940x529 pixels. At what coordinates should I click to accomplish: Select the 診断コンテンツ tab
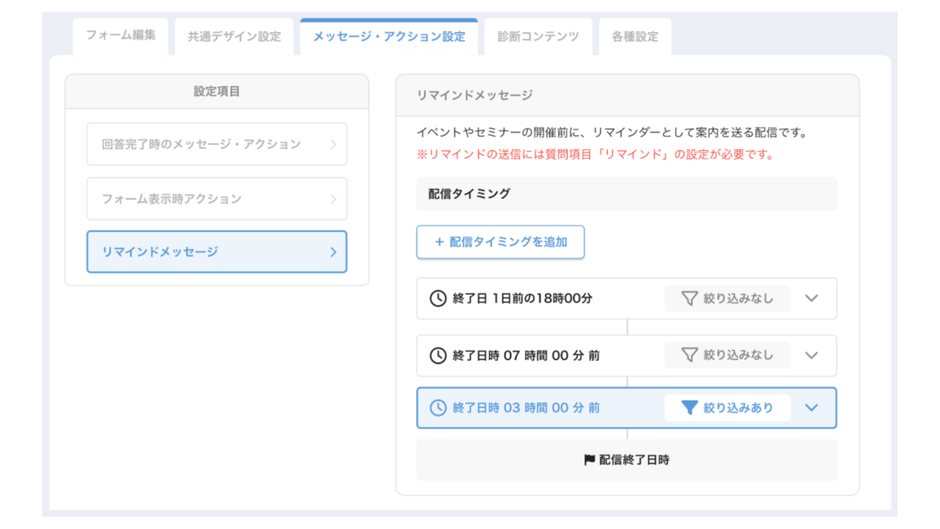tap(538, 37)
